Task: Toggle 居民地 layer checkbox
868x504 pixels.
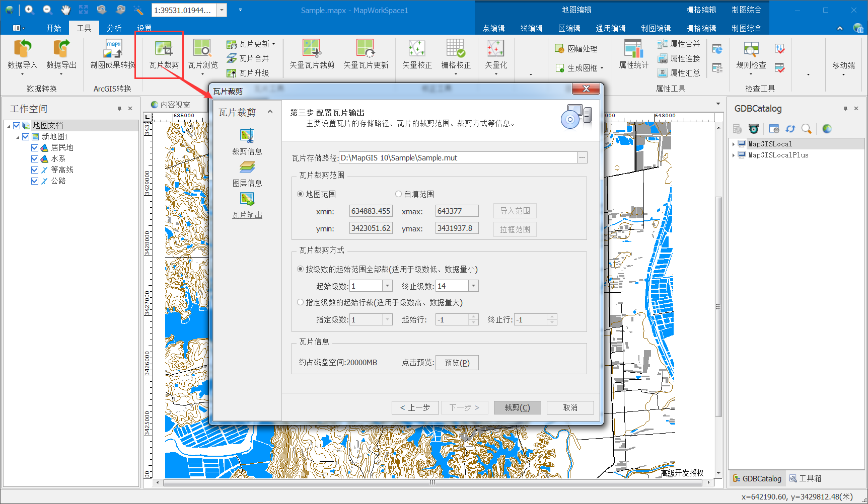Action: click(x=35, y=147)
